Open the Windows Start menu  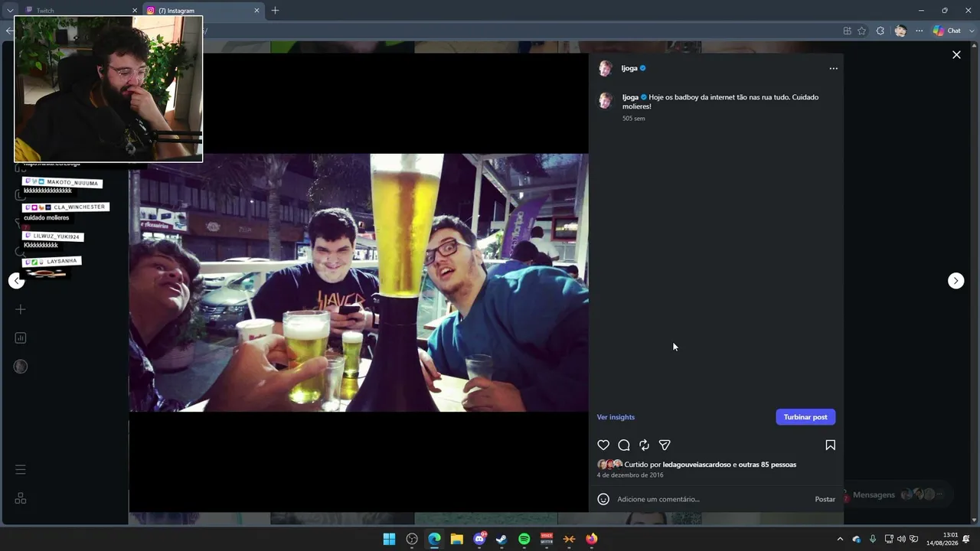(x=389, y=539)
